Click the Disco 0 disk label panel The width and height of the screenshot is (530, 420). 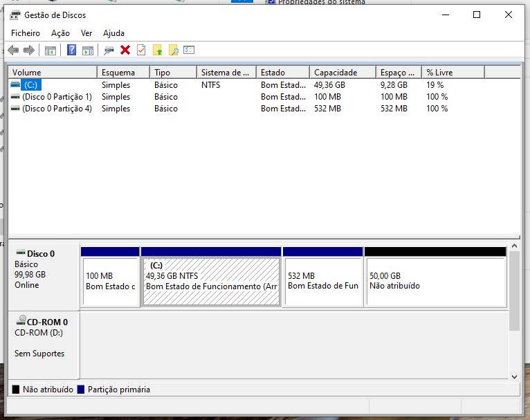click(x=44, y=275)
